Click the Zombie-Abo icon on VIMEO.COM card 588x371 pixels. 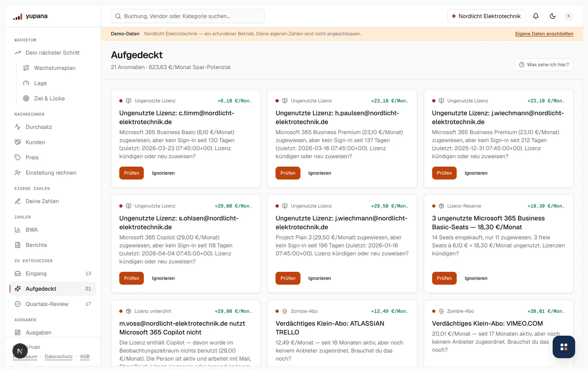click(441, 311)
